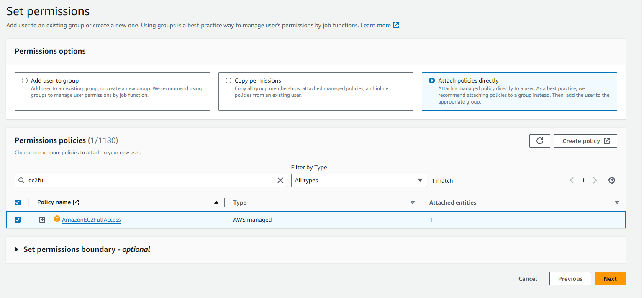Click the refresh policies icon button
Image resolution: width=644 pixels, height=298 pixels.
[539, 141]
